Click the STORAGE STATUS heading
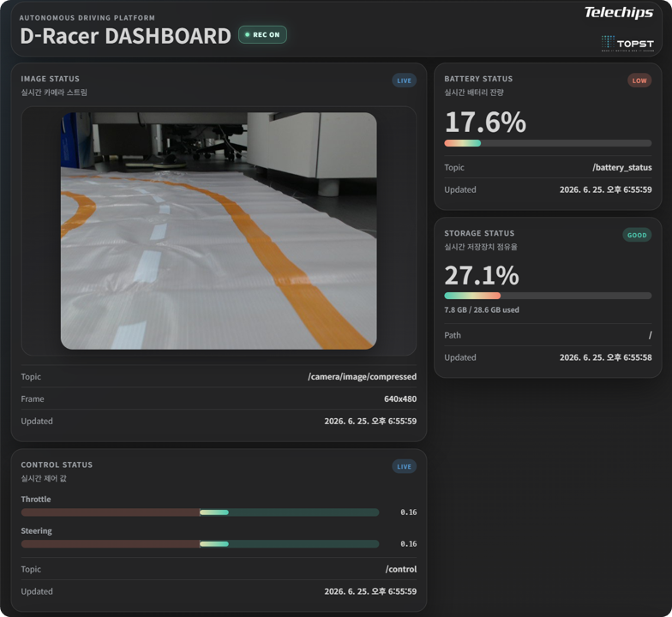This screenshot has width=672, height=617. pos(479,233)
